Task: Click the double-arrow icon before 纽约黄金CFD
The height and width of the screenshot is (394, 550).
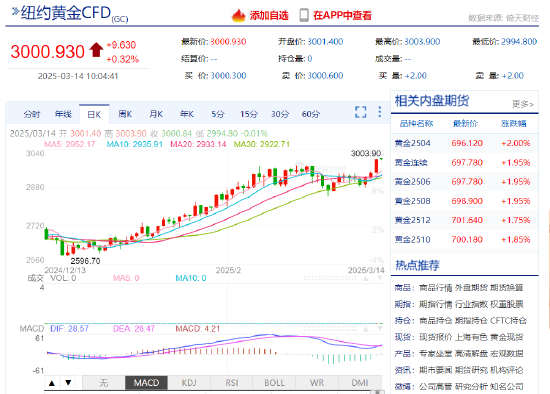Action: click(15, 11)
